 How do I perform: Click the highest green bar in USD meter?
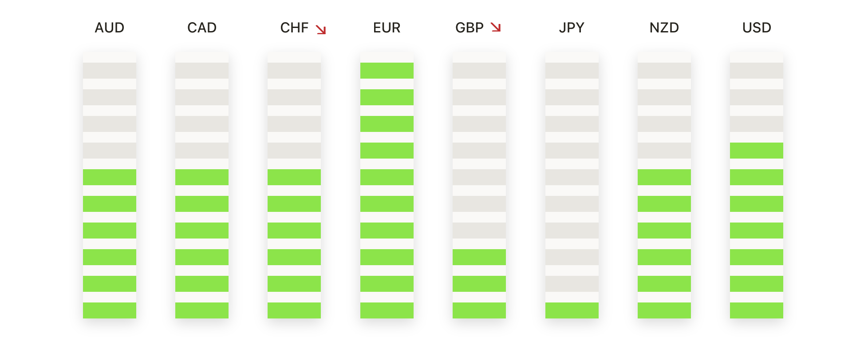(x=756, y=151)
